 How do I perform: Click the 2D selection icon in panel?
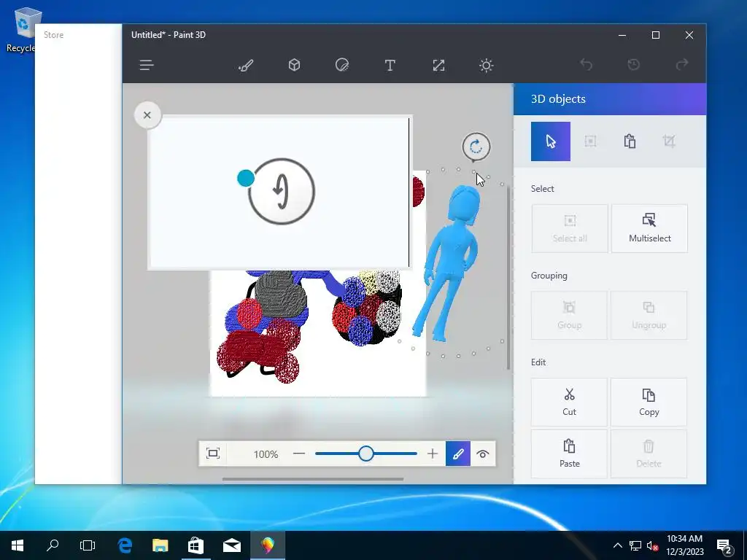pos(590,141)
